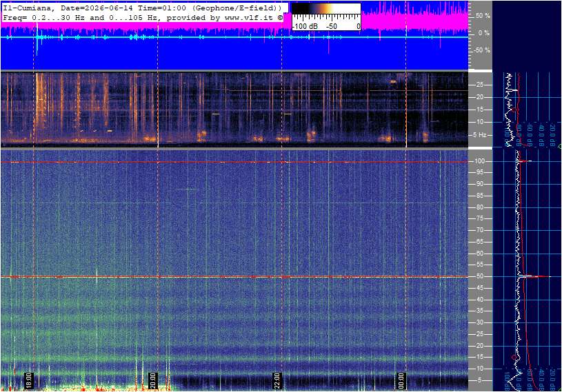Viewport: 562px width, 392px height.
Task: Click '-20.0 dB' label in E-field spectrum graph
Action: [x=552, y=378]
